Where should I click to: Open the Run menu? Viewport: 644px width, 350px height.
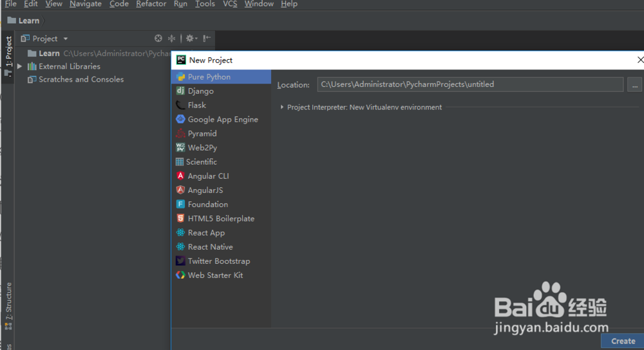pyautogui.click(x=180, y=4)
